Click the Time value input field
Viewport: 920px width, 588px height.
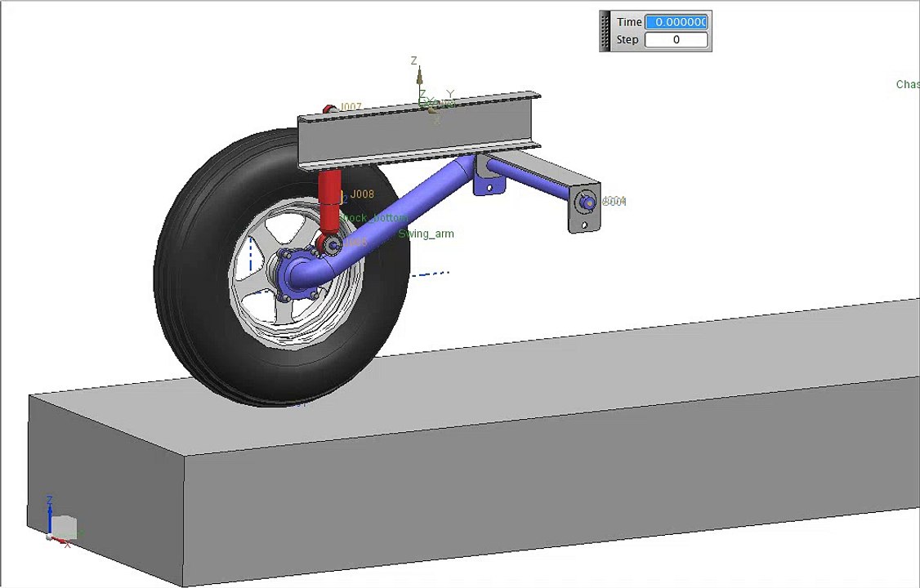(x=676, y=22)
